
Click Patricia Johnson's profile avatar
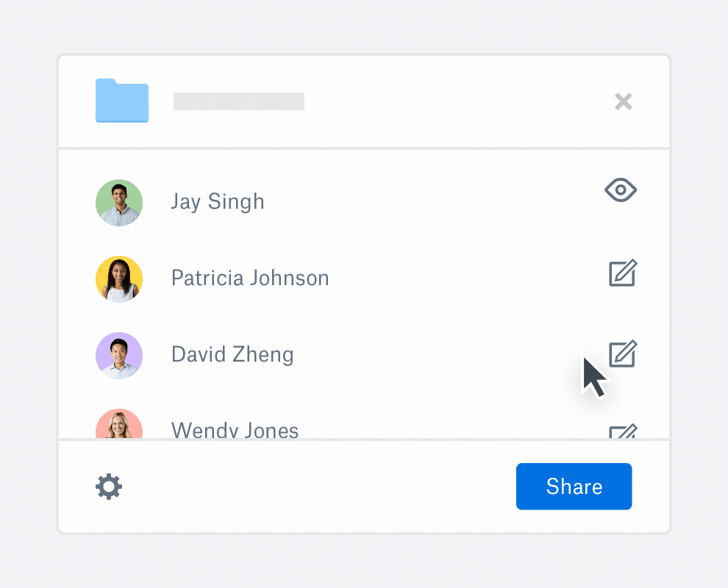tap(119, 279)
